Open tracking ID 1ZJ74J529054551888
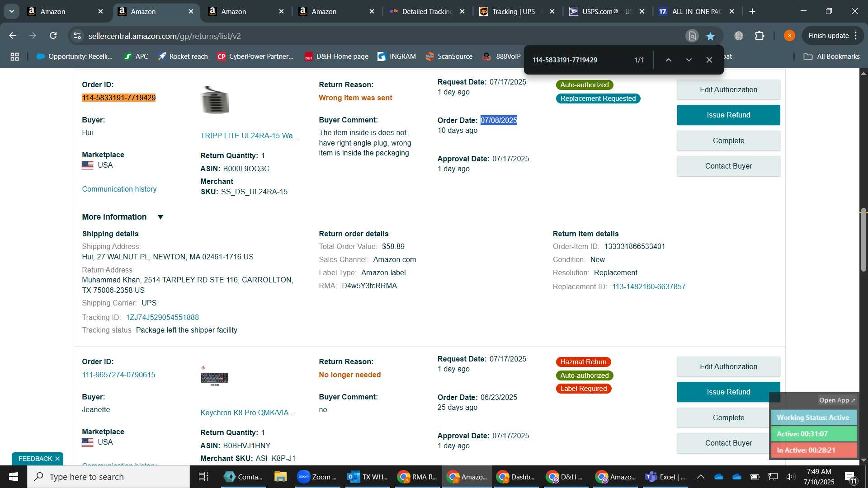 pos(162,317)
